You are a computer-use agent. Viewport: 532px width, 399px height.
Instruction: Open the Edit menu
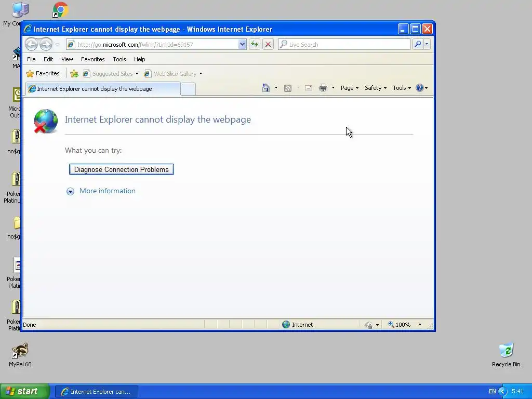click(x=48, y=59)
